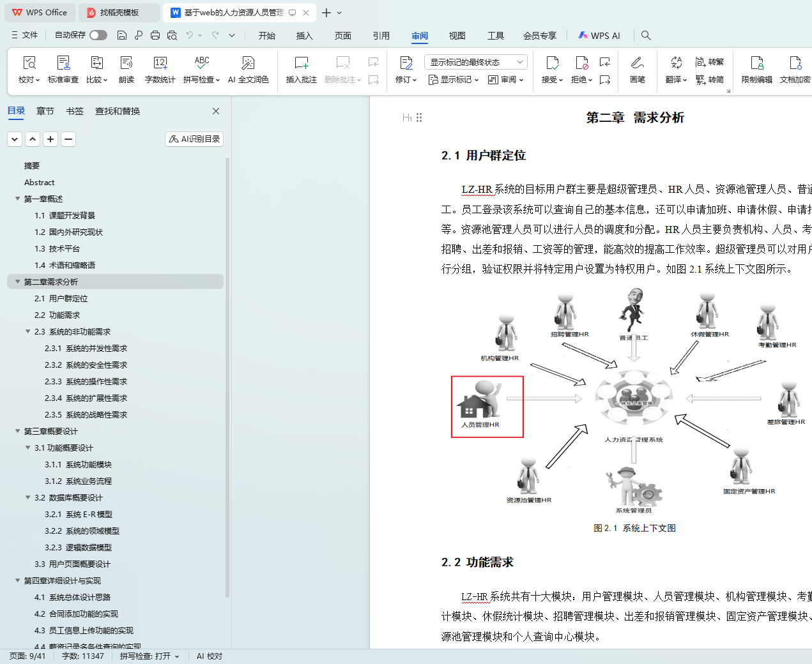Open the 审阅 pane dropdown

(505, 80)
